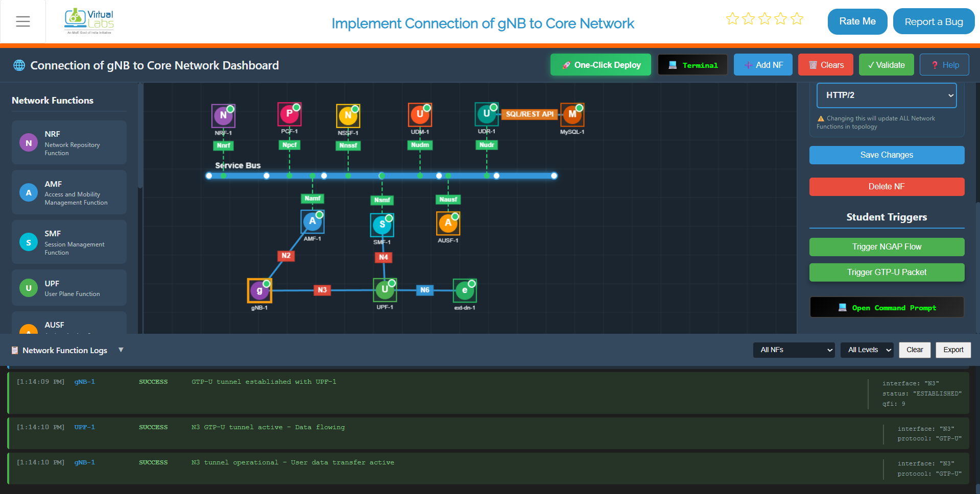Click the Clears button
Image resolution: width=980 pixels, height=494 pixels.
(826, 65)
